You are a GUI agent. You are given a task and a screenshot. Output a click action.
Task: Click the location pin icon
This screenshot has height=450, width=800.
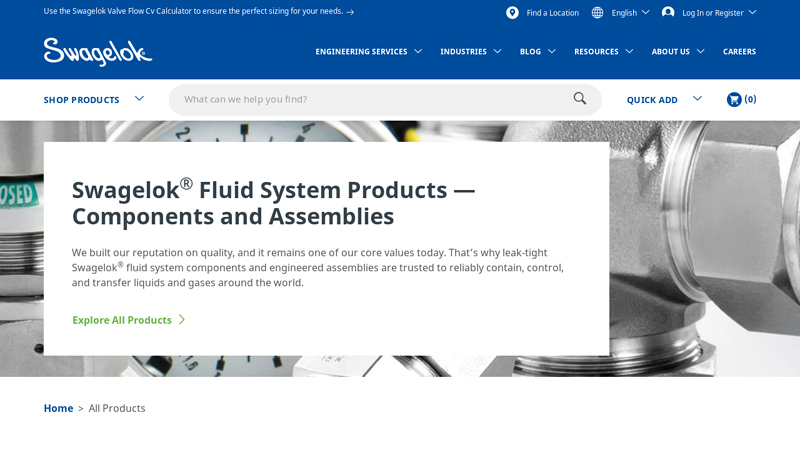(x=512, y=12)
